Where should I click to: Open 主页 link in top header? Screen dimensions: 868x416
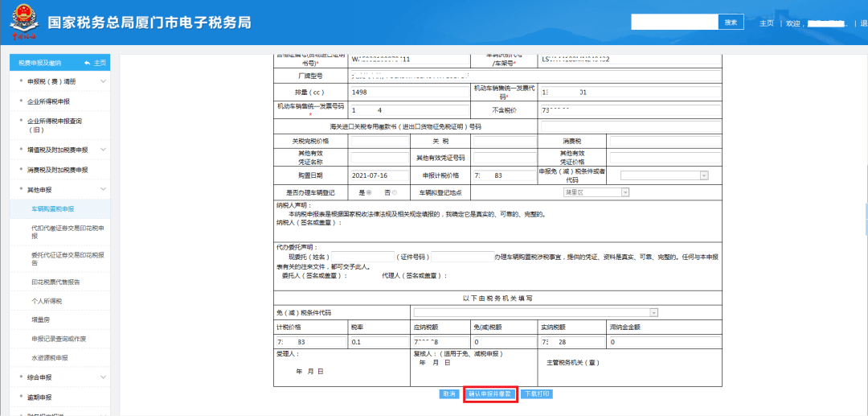(x=767, y=23)
